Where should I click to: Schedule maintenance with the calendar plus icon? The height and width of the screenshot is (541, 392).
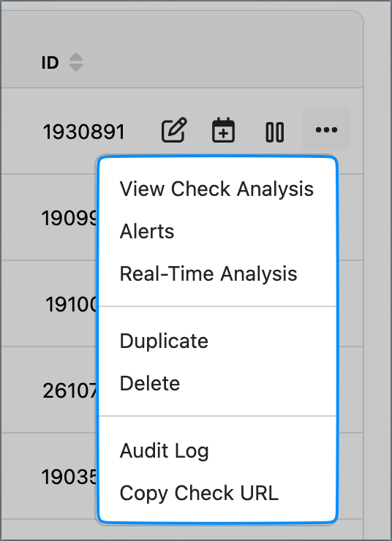(223, 130)
